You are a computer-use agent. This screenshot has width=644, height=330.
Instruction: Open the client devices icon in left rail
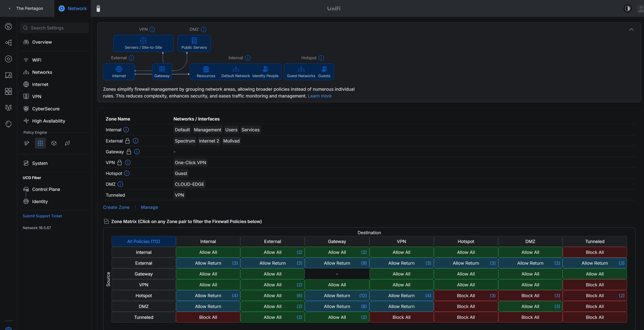coord(8,75)
